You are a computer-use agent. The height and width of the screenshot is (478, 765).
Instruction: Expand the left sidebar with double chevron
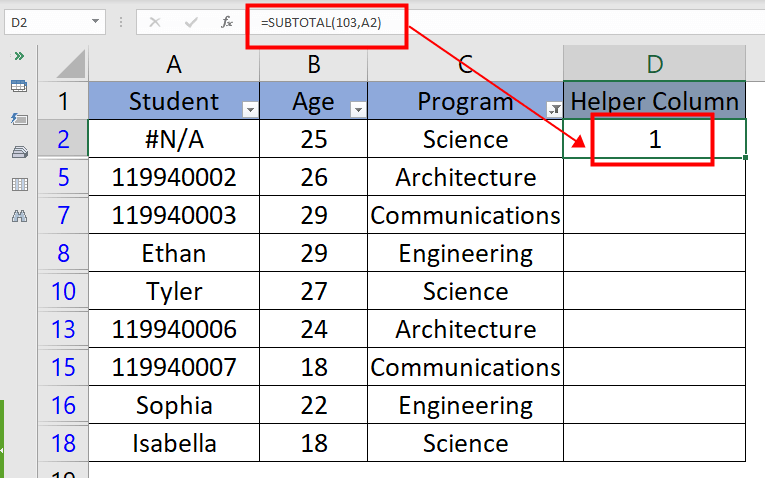(18, 56)
